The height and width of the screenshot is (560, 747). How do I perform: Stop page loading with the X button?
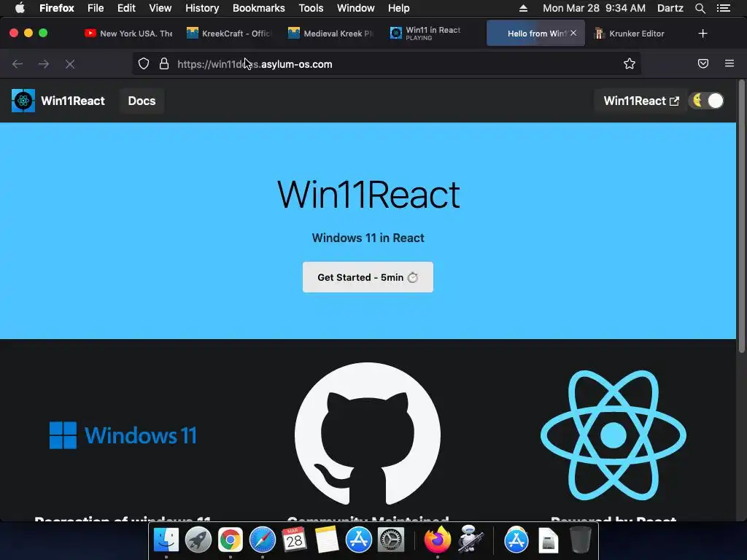(70, 64)
